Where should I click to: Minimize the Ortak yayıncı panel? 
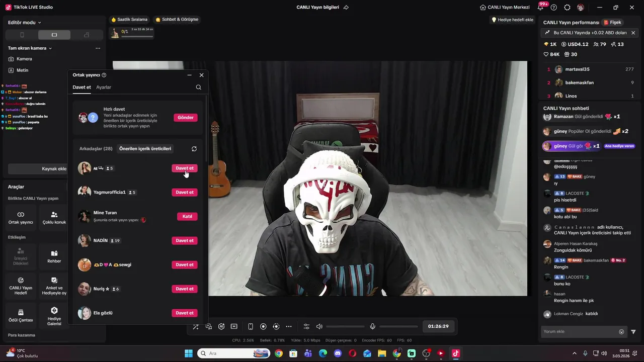tap(189, 75)
